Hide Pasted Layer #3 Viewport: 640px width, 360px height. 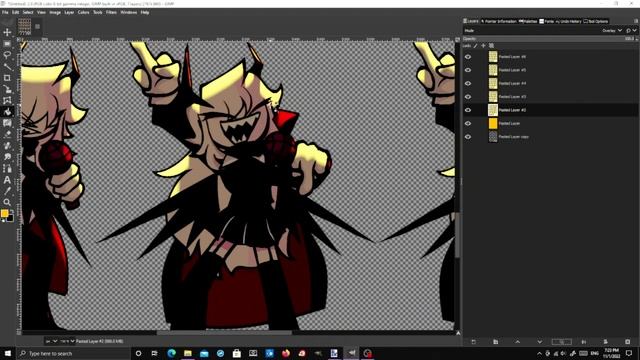[468, 97]
